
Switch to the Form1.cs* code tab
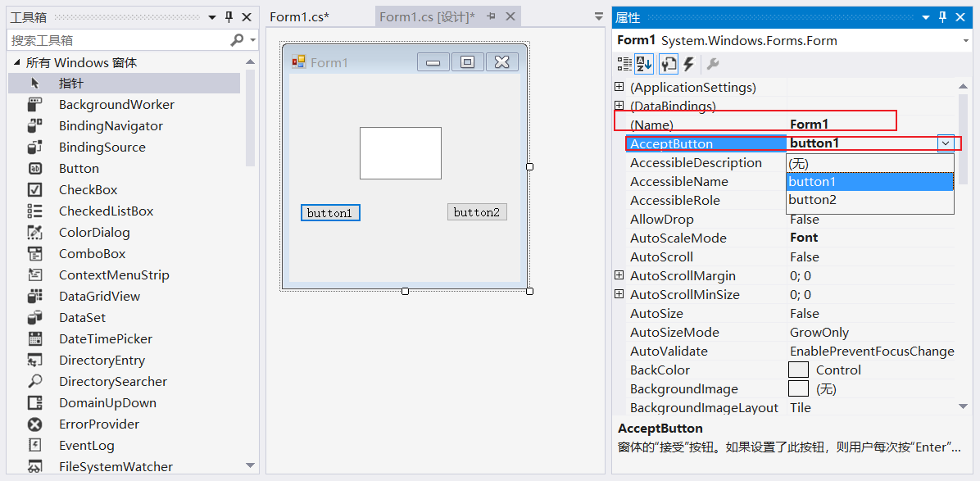(x=299, y=17)
